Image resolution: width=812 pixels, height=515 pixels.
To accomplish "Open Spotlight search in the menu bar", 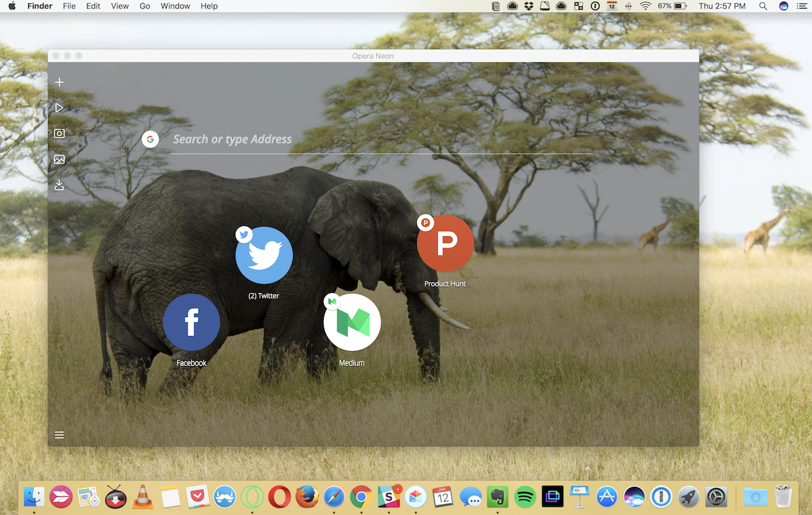I will pos(763,6).
